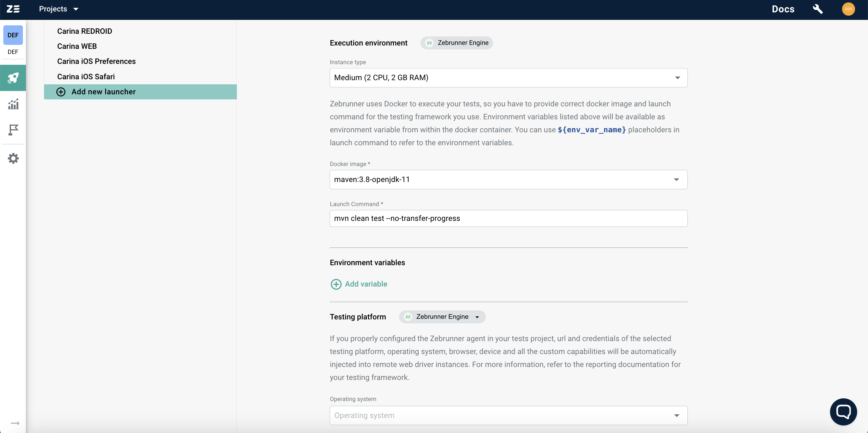868x433 pixels.
Task: Open the settings gear icon
Action: [13, 158]
